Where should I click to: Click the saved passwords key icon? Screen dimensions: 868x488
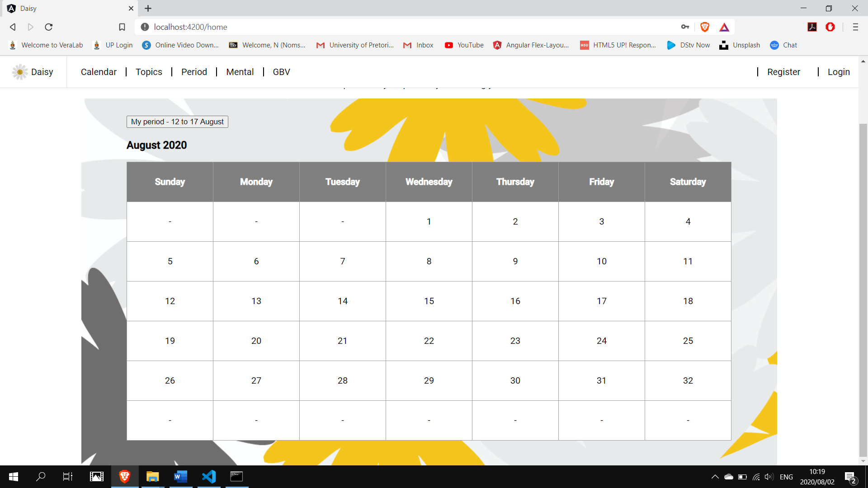point(685,27)
